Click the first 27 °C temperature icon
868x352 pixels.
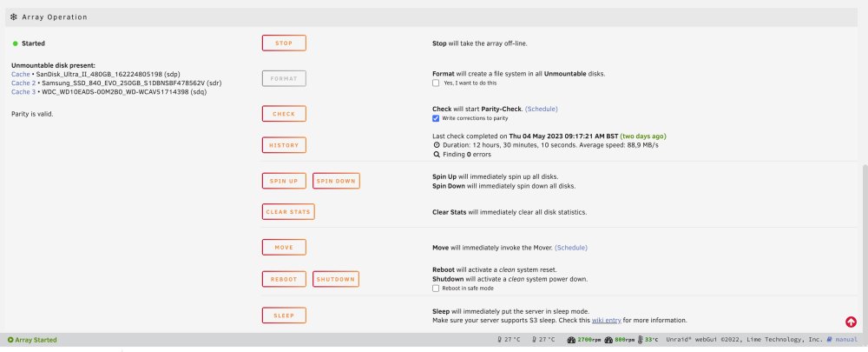tap(499, 340)
